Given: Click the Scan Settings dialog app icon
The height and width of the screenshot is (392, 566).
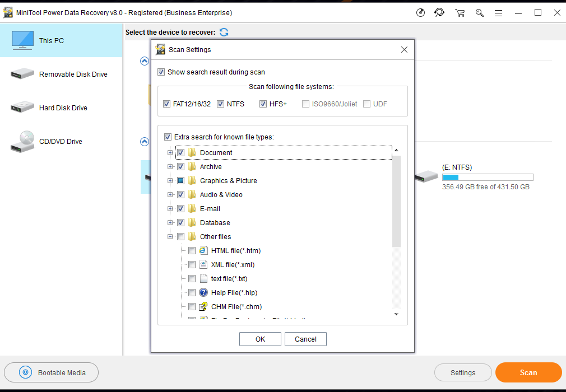Looking at the screenshot, I should point(160,49).
